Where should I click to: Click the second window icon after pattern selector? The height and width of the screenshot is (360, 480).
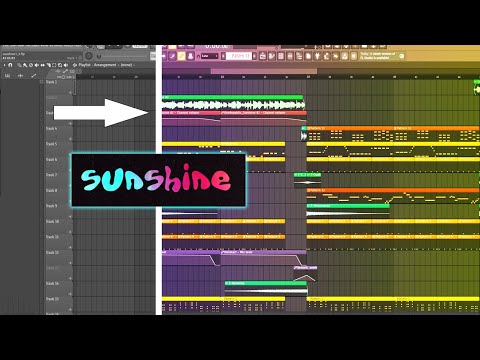[x=272, y=56]
